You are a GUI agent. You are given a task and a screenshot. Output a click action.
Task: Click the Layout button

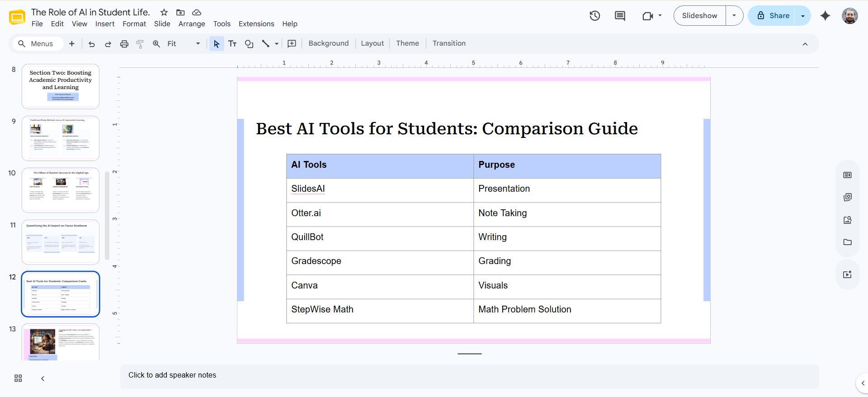point(373,43)
